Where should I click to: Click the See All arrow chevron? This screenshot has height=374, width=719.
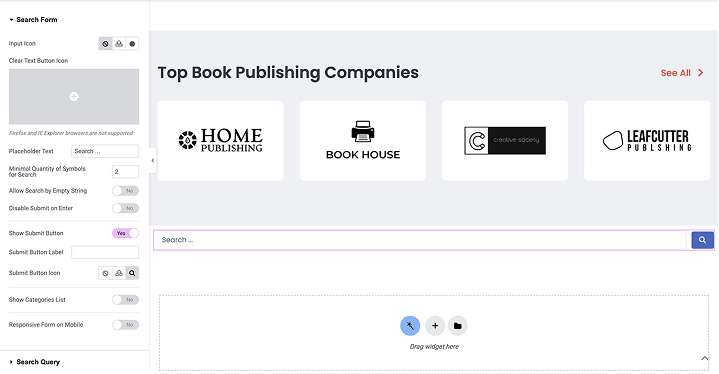(700, 73)
